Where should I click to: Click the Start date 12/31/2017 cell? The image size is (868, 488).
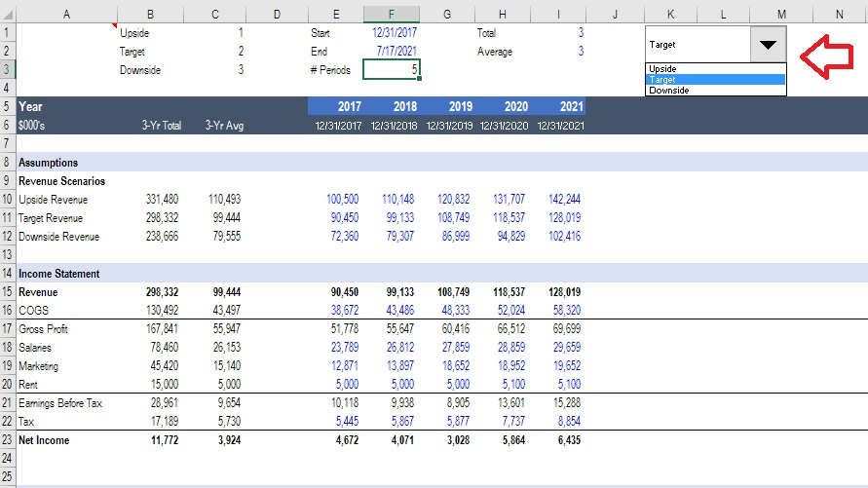click(x=396, y=32)
